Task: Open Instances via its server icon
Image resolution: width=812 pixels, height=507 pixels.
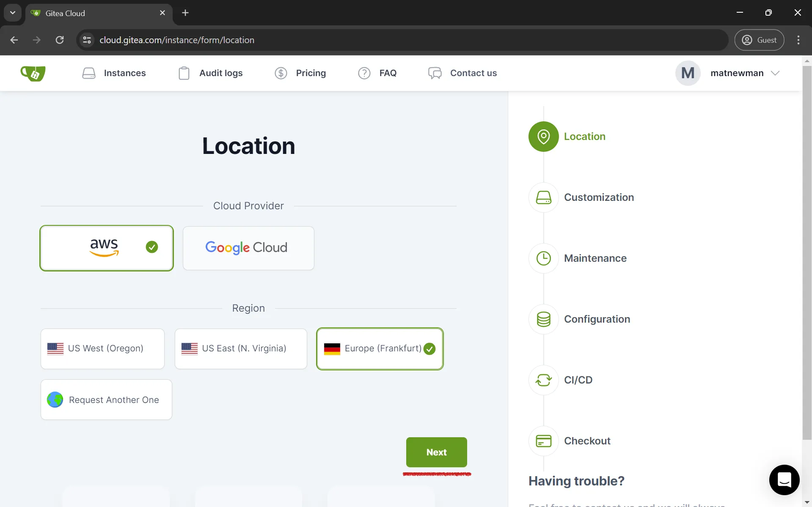Action: point(89,73)
